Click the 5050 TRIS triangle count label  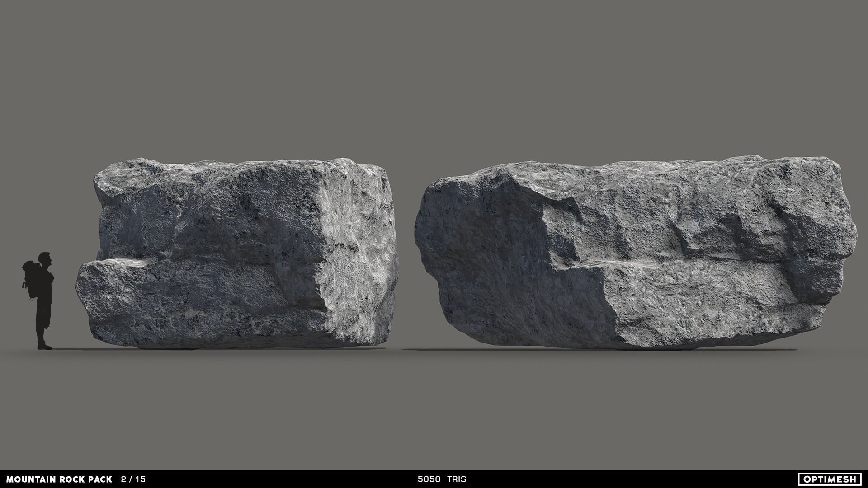pyautogui.click(x=442, y=479)
